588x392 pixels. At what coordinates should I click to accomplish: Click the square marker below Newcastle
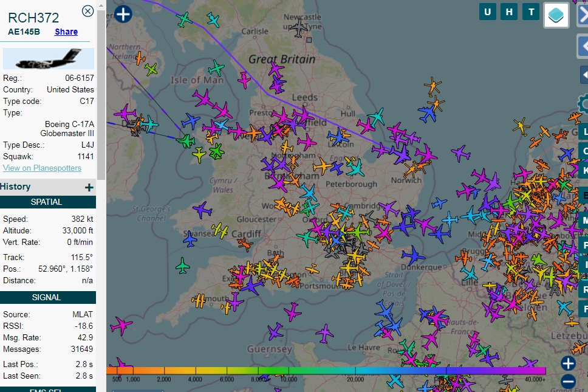(x=309, y=40)
